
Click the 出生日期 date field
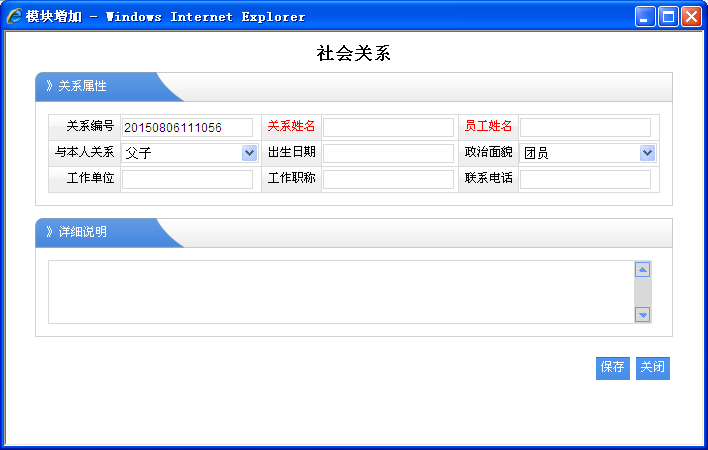[388, 153]
